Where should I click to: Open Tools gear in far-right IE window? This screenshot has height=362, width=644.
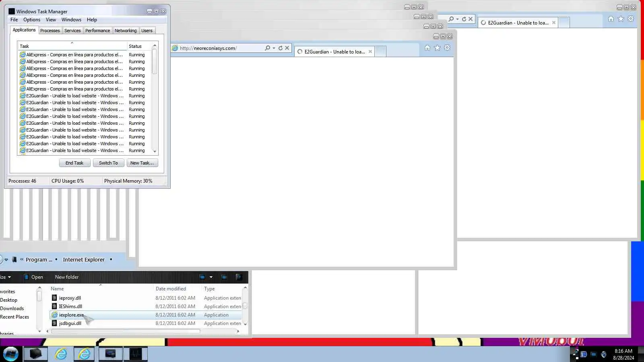coord(631,19)
